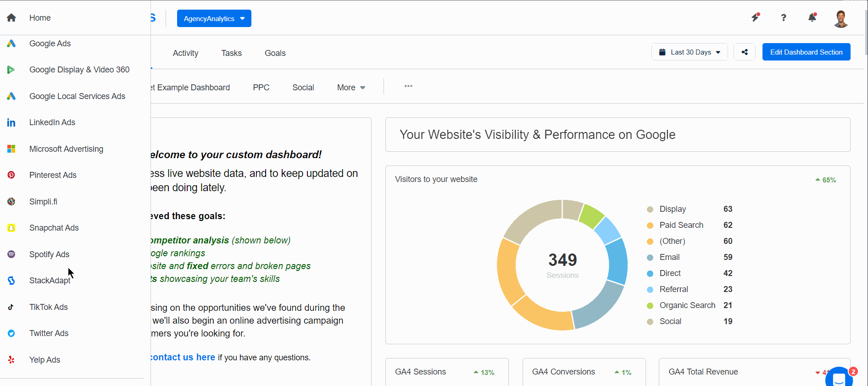Click the Microsoft Advertising logo icon
This screenshot has width=868, height=386.
[11, 149]
